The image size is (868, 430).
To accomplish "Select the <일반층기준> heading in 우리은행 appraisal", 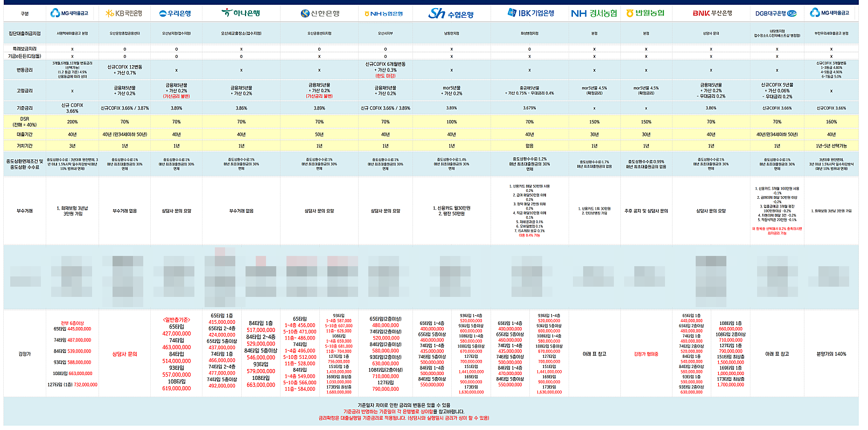I will tap(177, 320).
